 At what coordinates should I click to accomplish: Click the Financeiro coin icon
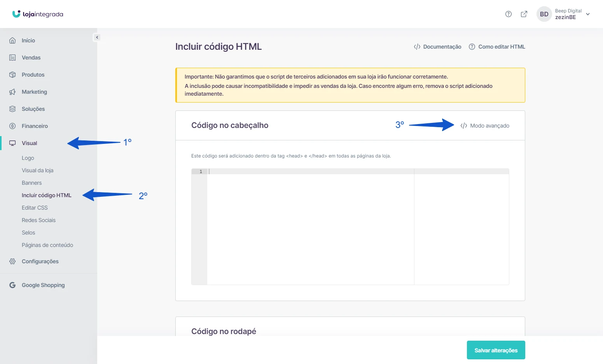point(12,126)
